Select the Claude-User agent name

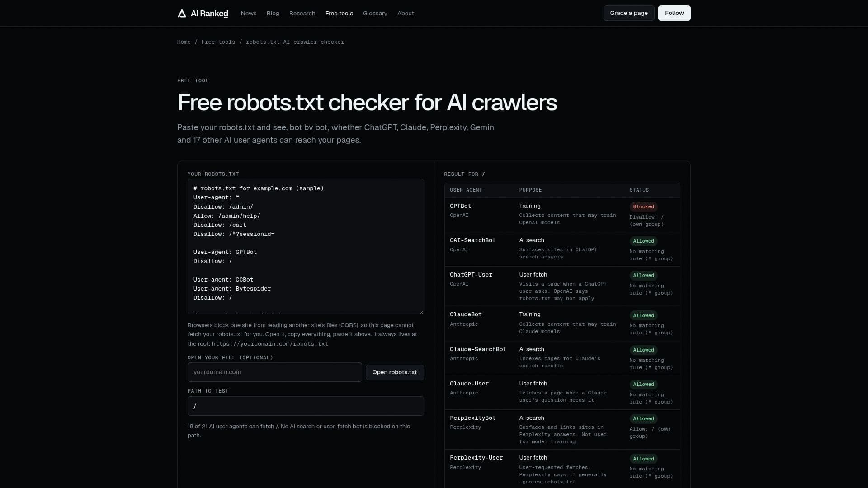coord(469,384)
